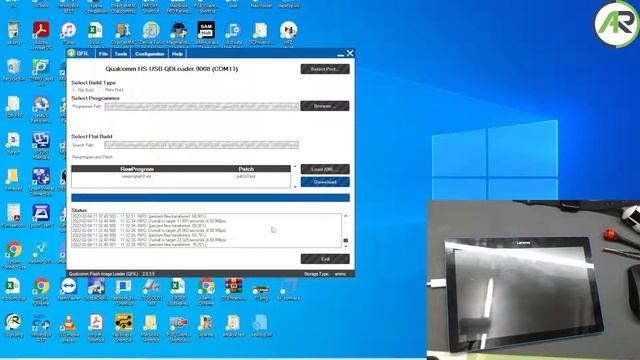Select the rawprogram0.xml entry
The width and height of the screenshot is (640, 360).
tap(136, 176)
